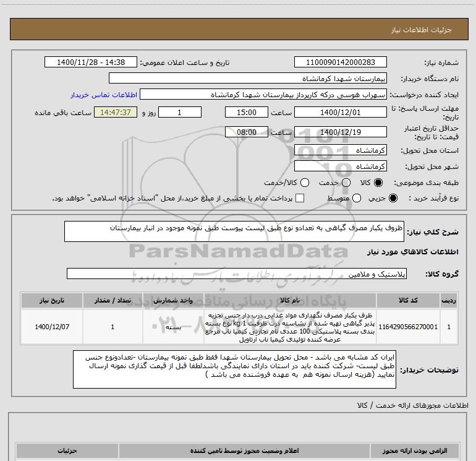Click the شماره نیاز field 1100090142000283
This screenshot has width=476, height=461.
pyautogui.click(x=340, y=62)
